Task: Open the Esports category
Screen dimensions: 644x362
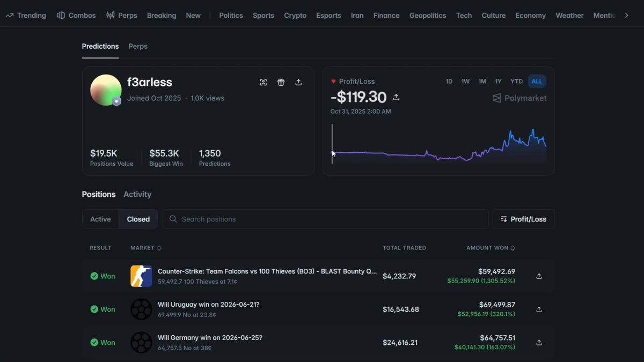Action: tap(328, 16)
